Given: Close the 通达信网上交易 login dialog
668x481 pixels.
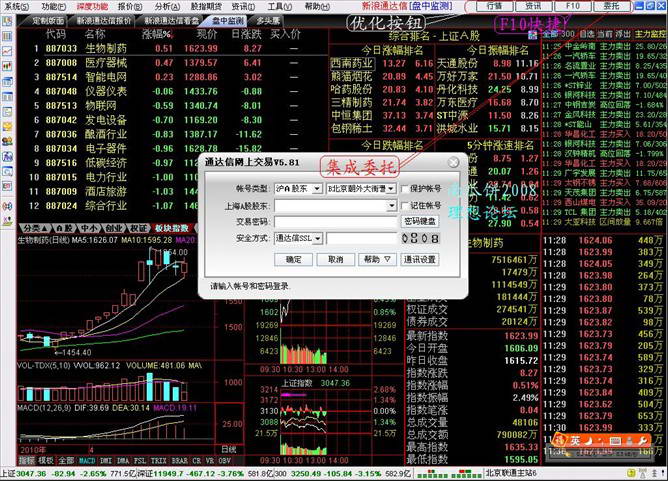Looking at the screenshot, I should pyautogui.click(x=454, y=162).
